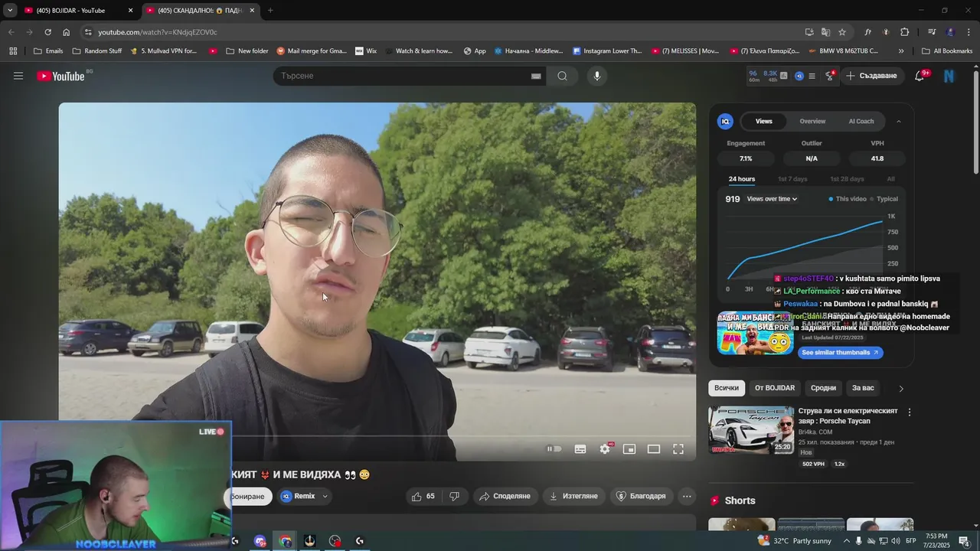Open the vidIQ toolbar list menu
The height and width of the screenshot is (551, 980).
click(x=812, y=76)
